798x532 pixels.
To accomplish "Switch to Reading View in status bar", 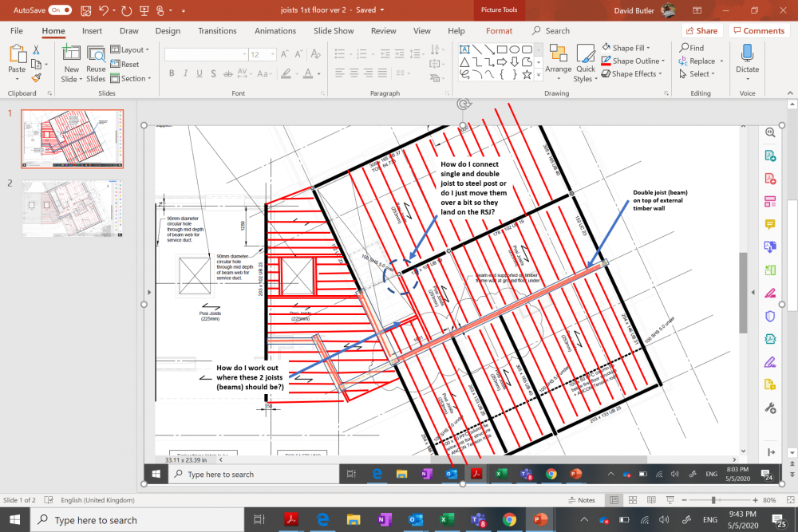I will (651, 500).
